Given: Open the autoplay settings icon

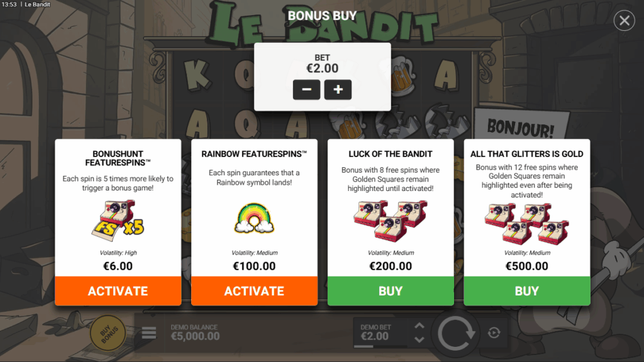Looking at the screenshot, I should pos(494,333).
